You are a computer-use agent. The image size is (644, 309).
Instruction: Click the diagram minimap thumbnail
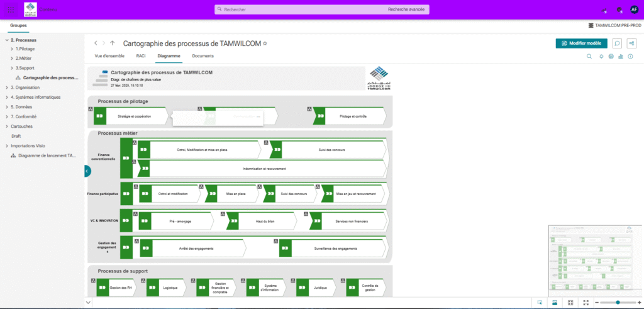pos(595,260)
